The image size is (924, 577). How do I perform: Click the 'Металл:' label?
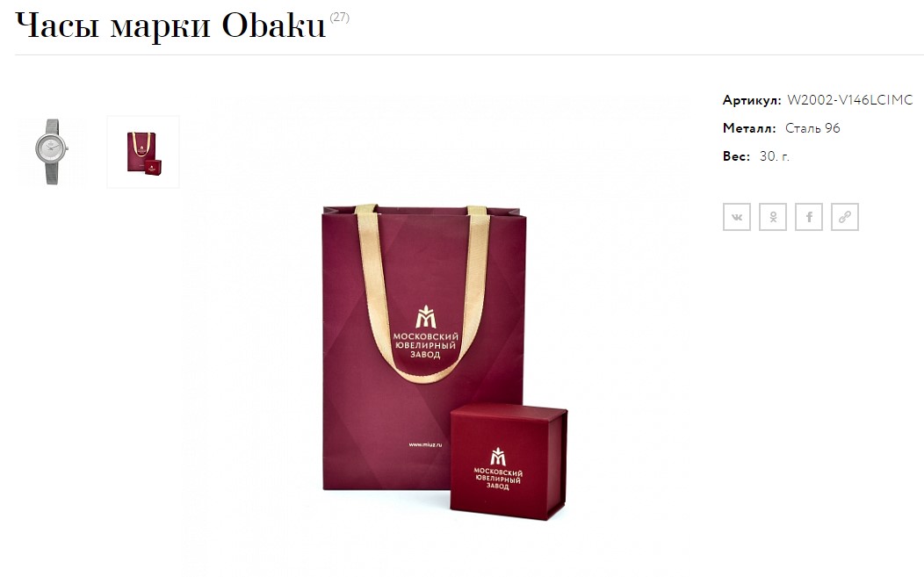coord(749,128)
